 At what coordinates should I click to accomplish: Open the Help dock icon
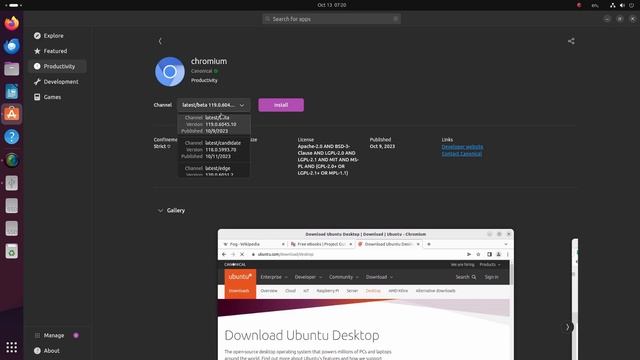(11, 137)
